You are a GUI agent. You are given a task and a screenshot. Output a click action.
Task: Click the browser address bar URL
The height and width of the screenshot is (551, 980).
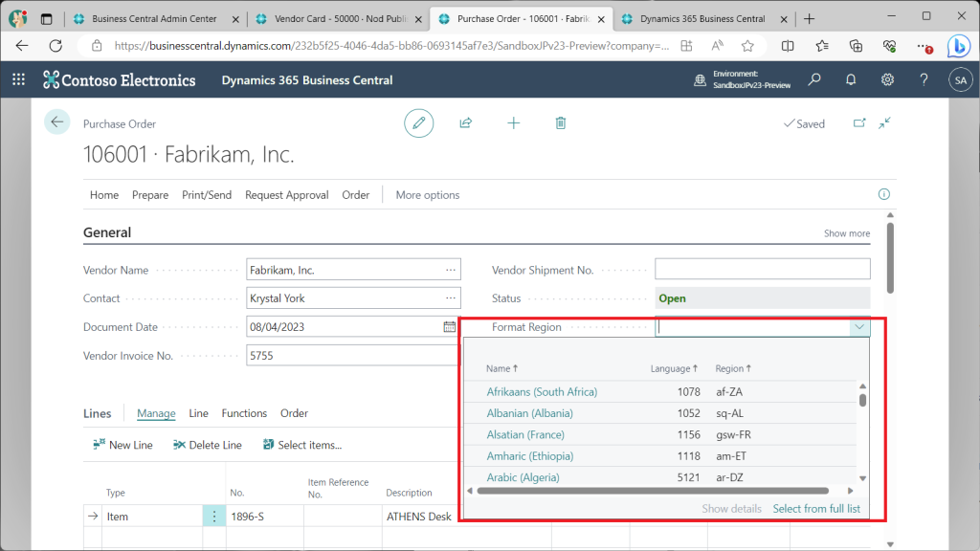[x=391, y=46]
